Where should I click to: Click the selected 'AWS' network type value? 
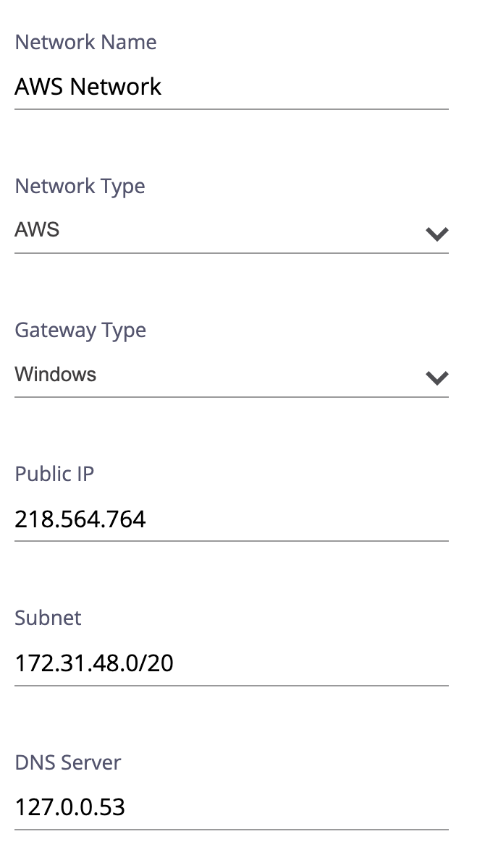(x=37, y=231)
